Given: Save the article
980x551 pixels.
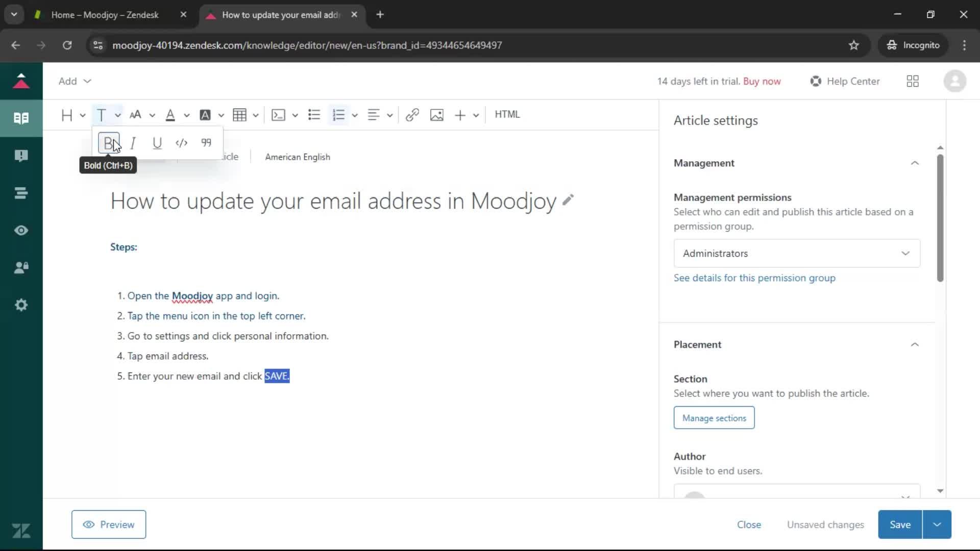Looking at the screenshot, I should pyautogui.click(x=900, y=524).
